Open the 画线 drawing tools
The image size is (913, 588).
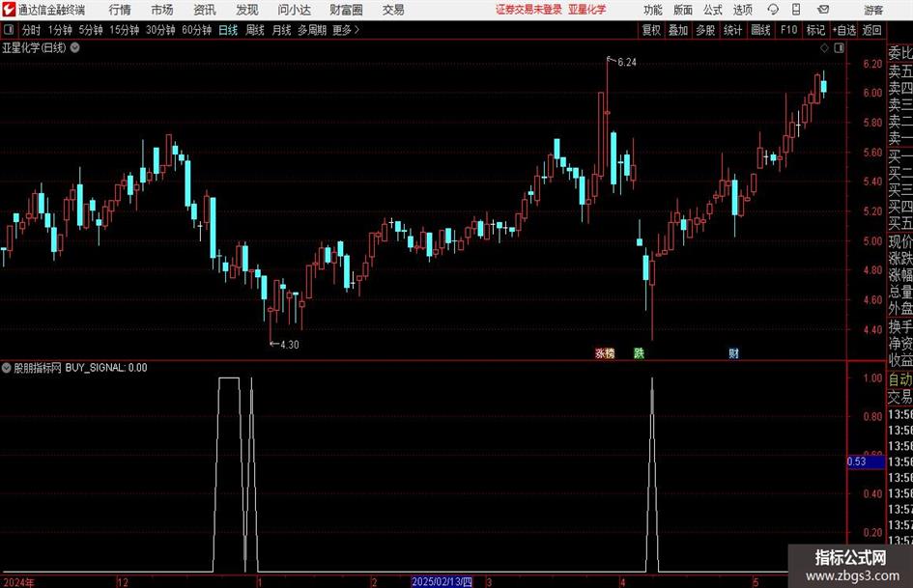click(760, 30)
